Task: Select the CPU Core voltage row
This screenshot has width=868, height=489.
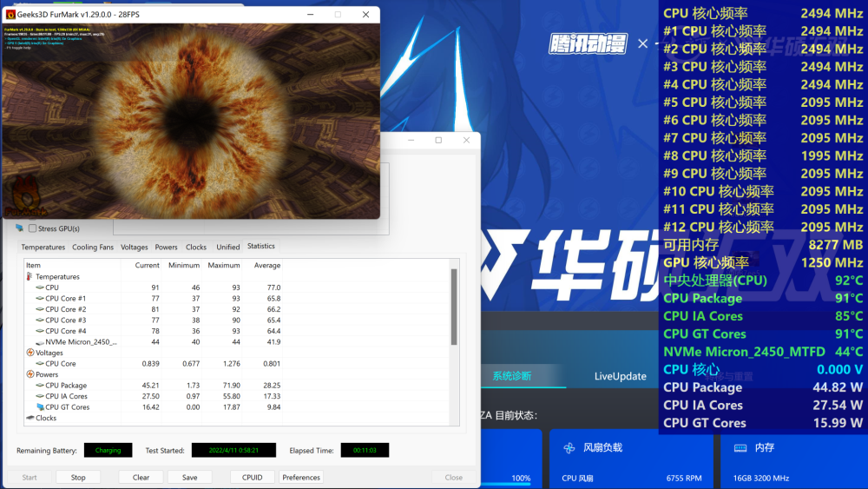Action: click(154, 364)
